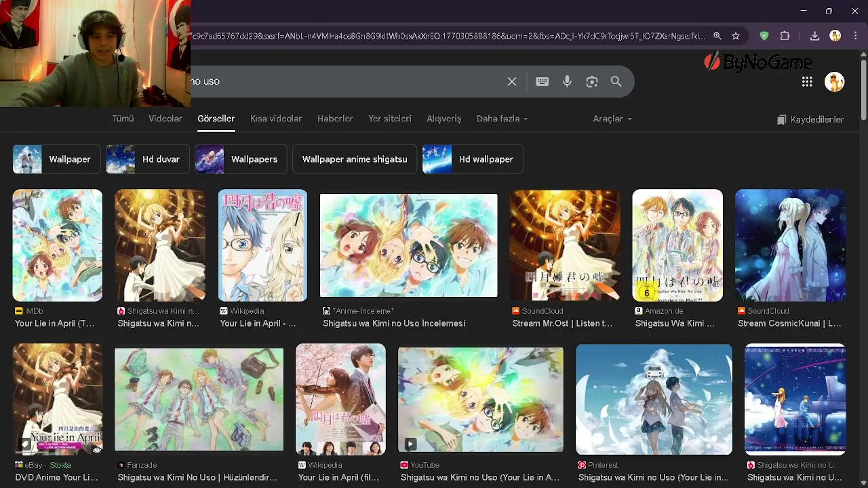The width and height of the screenshot is (868, 488).
Task: Search by image with the camera lens icon
Action: click(592, 81)
